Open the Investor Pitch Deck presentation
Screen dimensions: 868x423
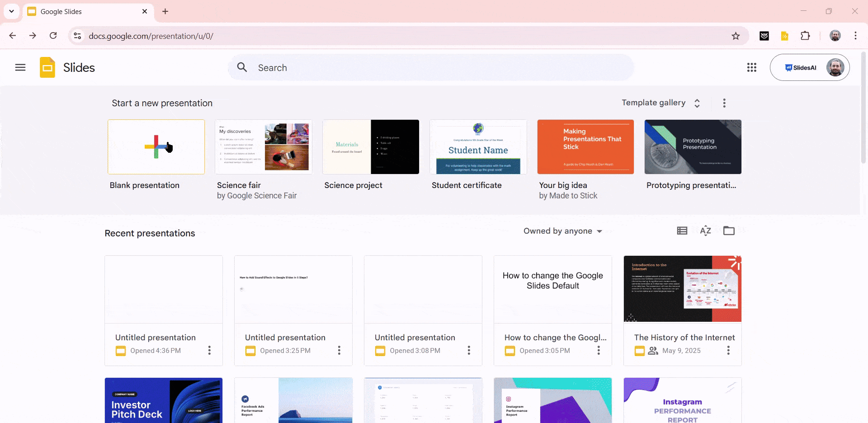(163, 400)
